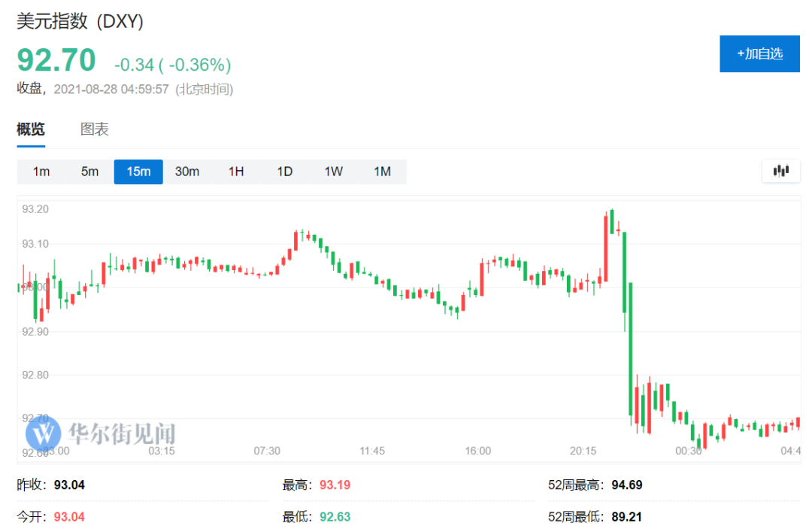
Task: Click the 00:30 time axis label
Action: (689, 451)
